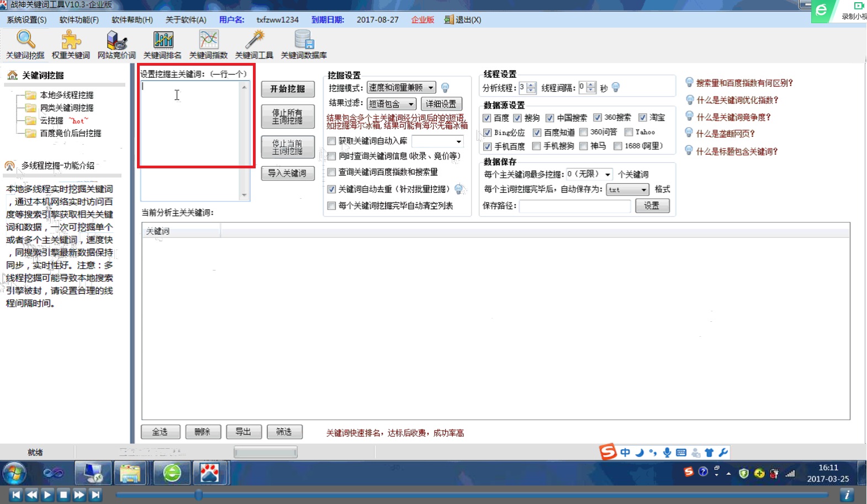Viewport: 867px width, 504px height.
Task: Open the Baidu paw icon on taskbar
Action: [x=209, y=473]
